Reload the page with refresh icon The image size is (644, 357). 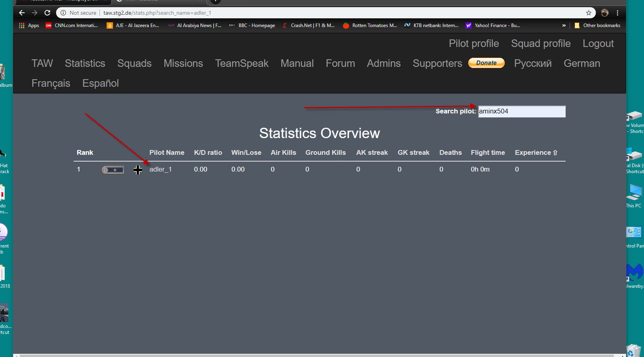pyautogui.click(x=47, y=13)
